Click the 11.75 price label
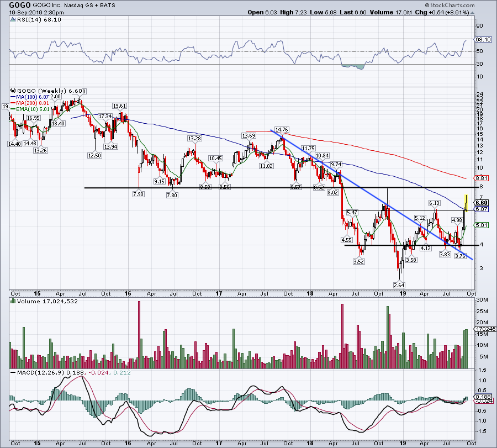Image resolution: width=497 pixels, height=448 pixels. point(308,148)
